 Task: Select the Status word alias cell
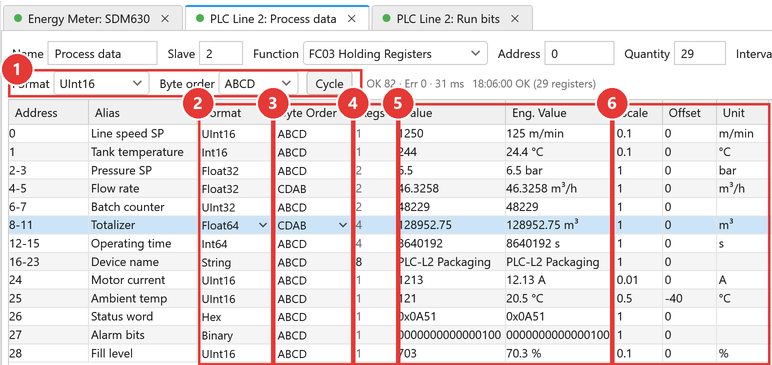point(143,317)
